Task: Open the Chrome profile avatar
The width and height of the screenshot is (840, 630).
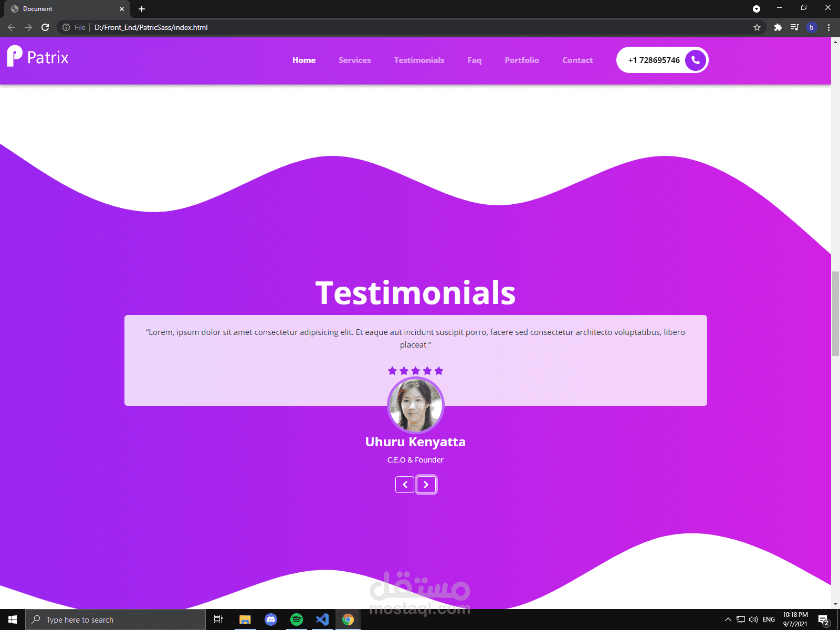Action: (x=812, y=27)
